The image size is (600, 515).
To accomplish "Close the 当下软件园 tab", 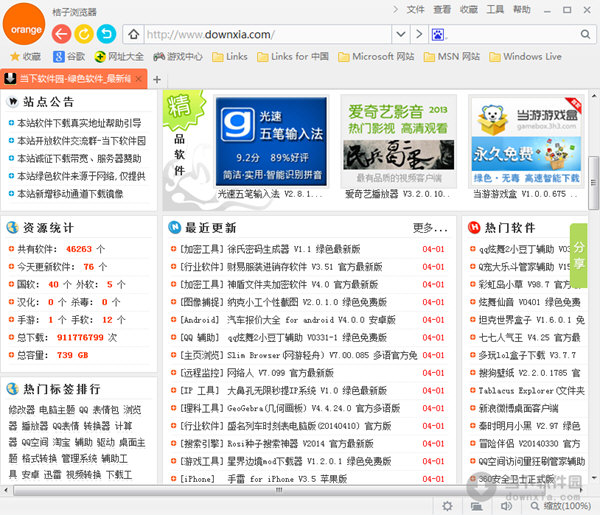I will click(x=139, y=79).
